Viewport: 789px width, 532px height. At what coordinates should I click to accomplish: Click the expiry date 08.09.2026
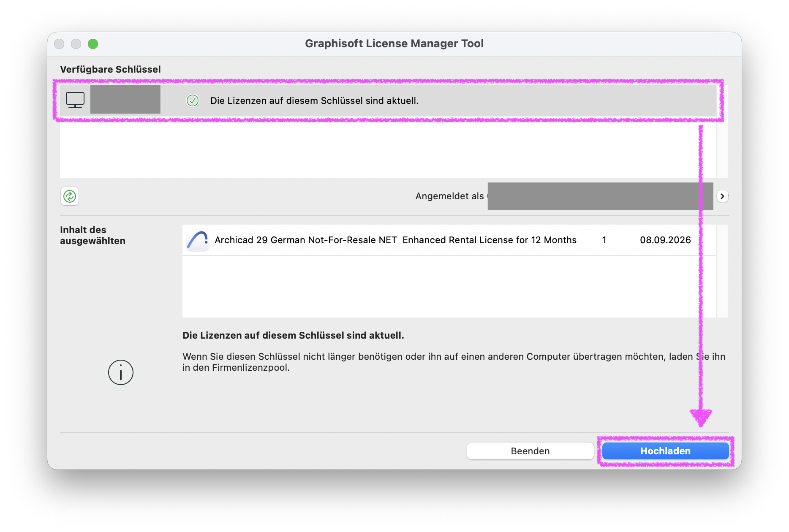click(665, 240)
